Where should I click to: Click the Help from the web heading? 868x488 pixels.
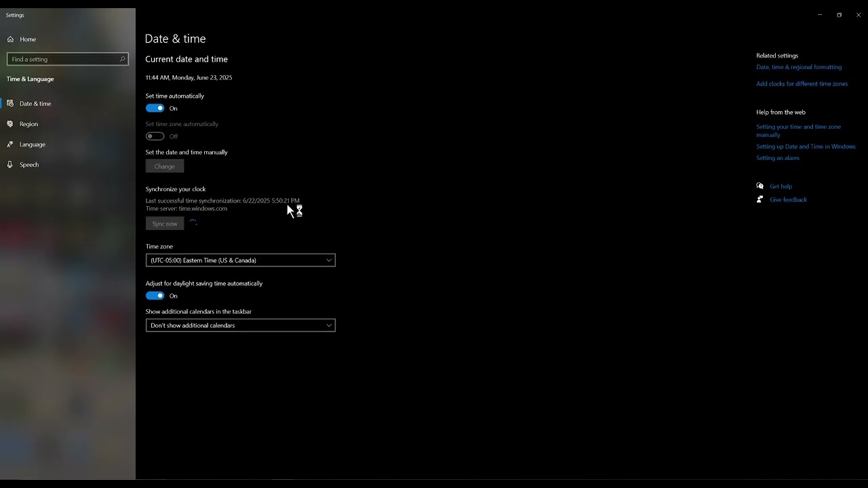coord(781,113)
